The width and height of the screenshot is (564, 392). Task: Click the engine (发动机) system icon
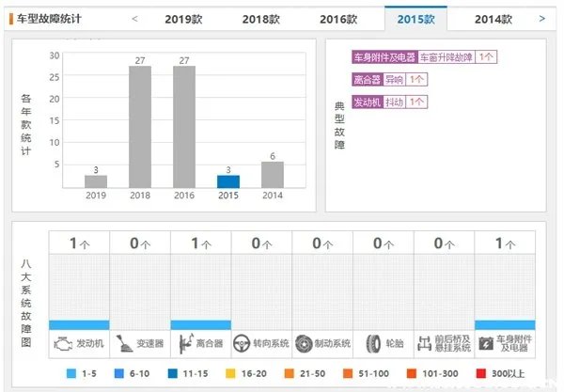[x=62, y=343]
